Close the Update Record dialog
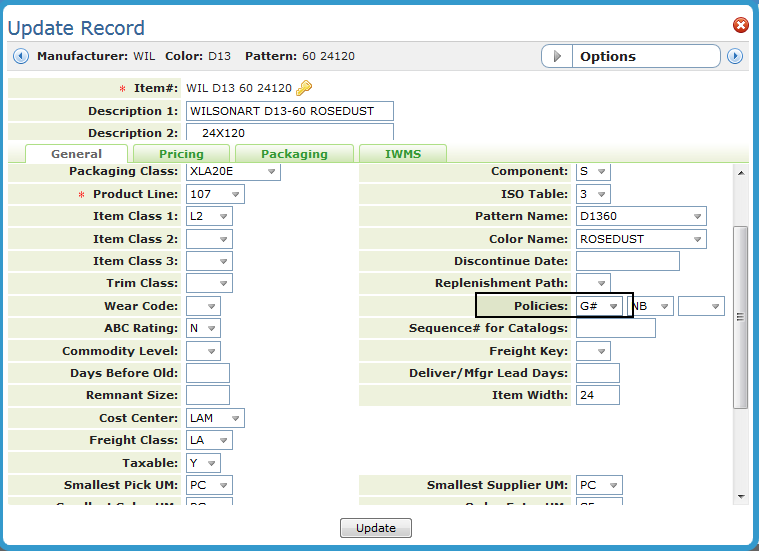Viewport: 759px width, 551px height. click(x=741, y=25)
